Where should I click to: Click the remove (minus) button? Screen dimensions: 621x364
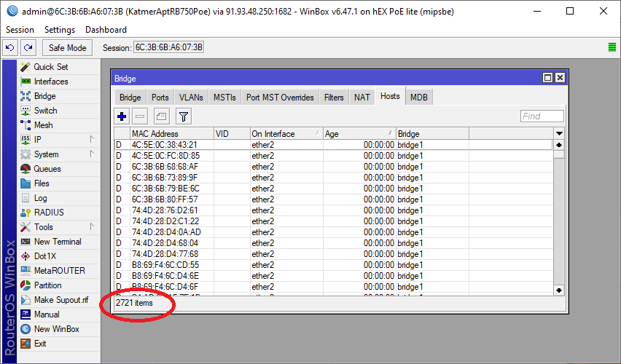[140, 116]
